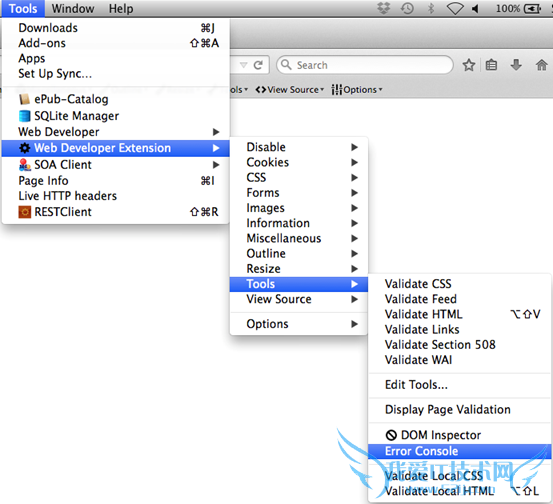The image size is (553, 504).
Task: Open the Time Machine menu bar icon
Action: 407,8
